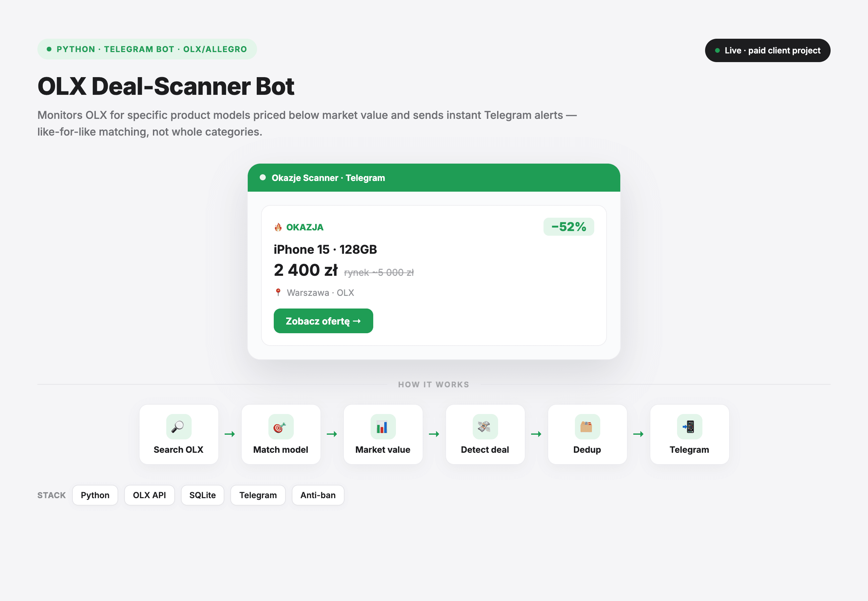Click the −52% discount badge

(x=569, y=227)
